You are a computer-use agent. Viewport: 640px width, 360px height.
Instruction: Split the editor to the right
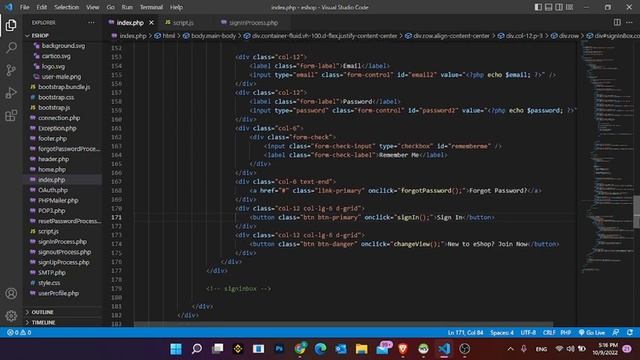tap(617, 22)
